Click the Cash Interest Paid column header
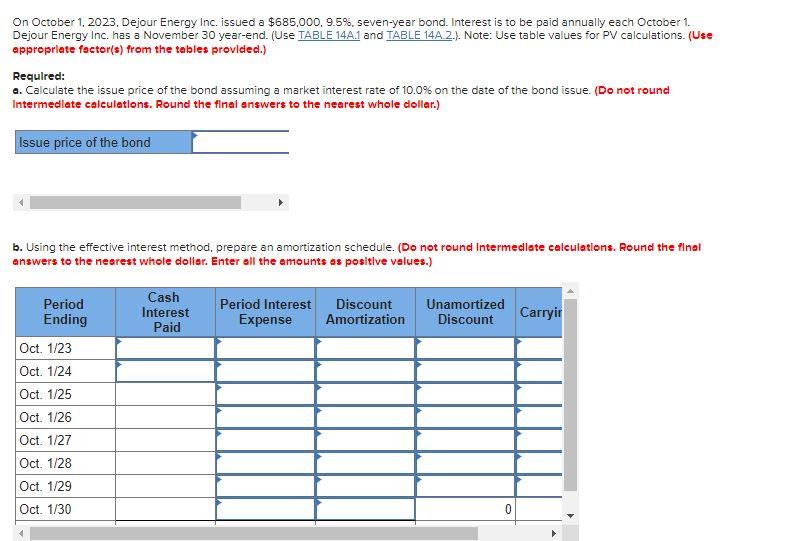This screenshot has height=541, width=811. tap(166, 312)
